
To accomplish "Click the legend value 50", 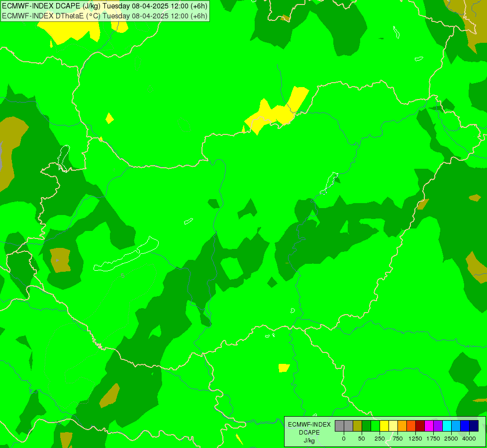I will 362,439.
